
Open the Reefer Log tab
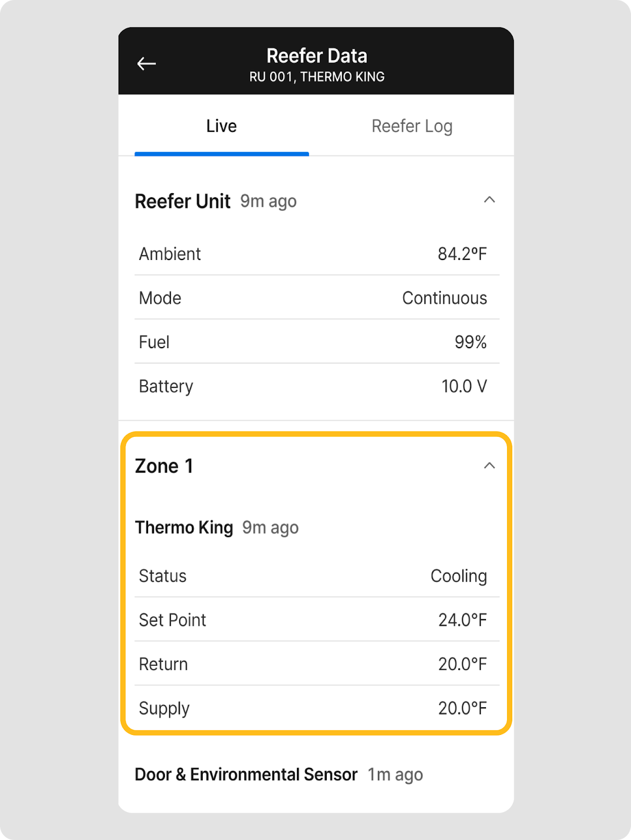[412, 127]
